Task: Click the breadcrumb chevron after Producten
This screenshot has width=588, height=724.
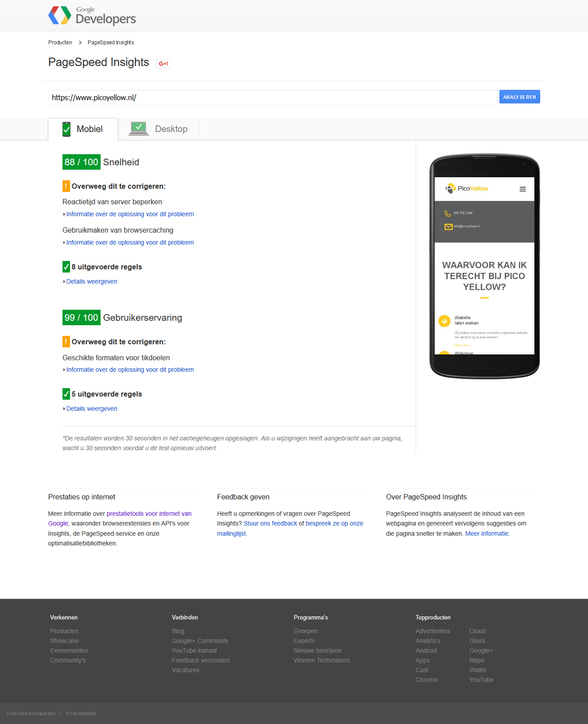Action: (80, 43)
